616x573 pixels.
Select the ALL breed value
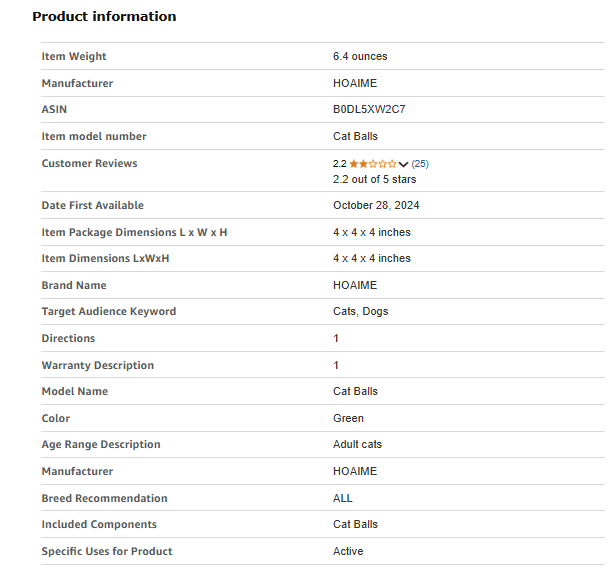pyautogui.click(x=343, y=498)
